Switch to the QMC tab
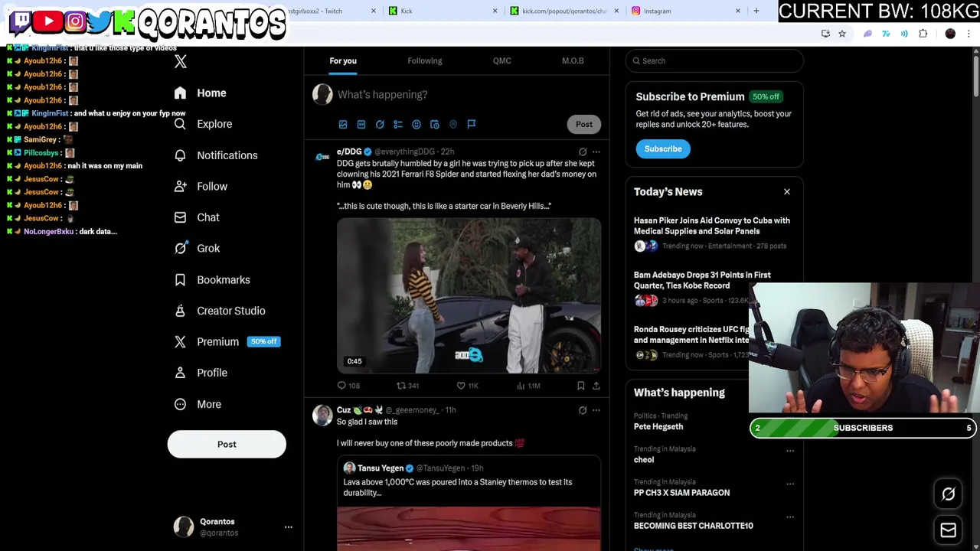 pyautogui.click(x=502, y=60)
